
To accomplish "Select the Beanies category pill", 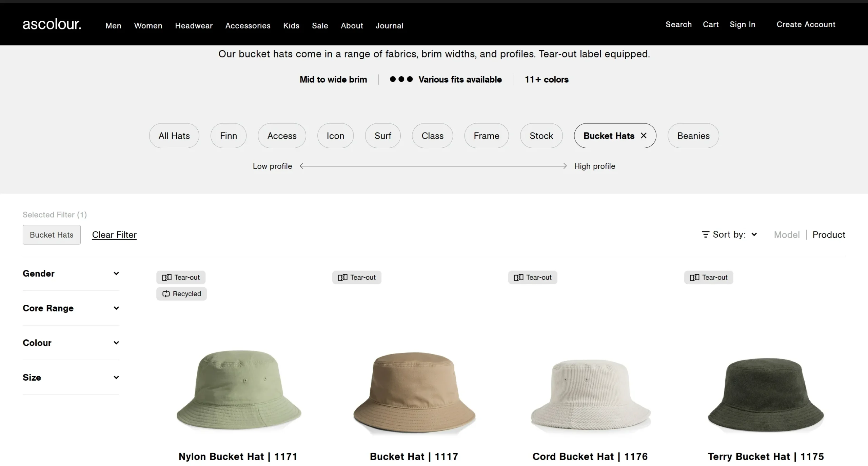I will (x=693, y=136).
